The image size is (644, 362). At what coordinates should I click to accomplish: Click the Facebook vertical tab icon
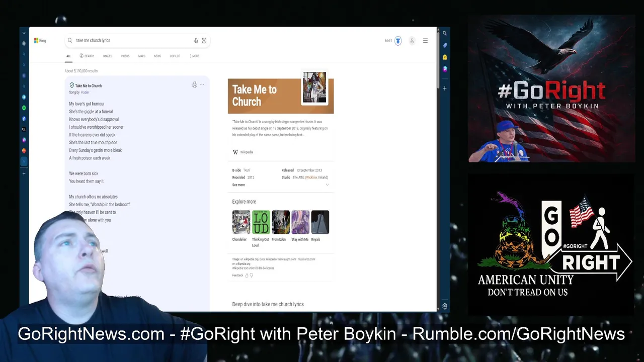pyautogui.click(x=24, y=119)
